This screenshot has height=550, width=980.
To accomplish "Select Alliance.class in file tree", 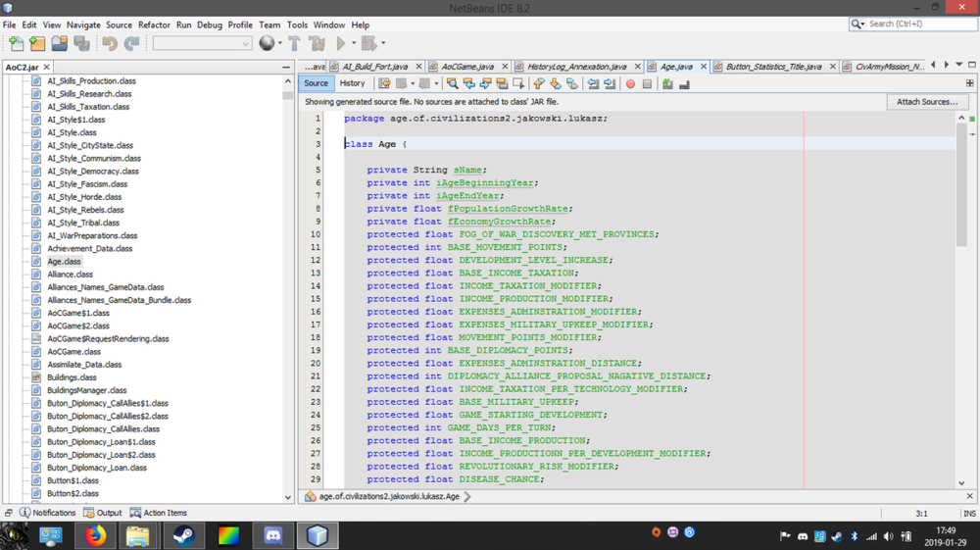I will pos(70,275).
